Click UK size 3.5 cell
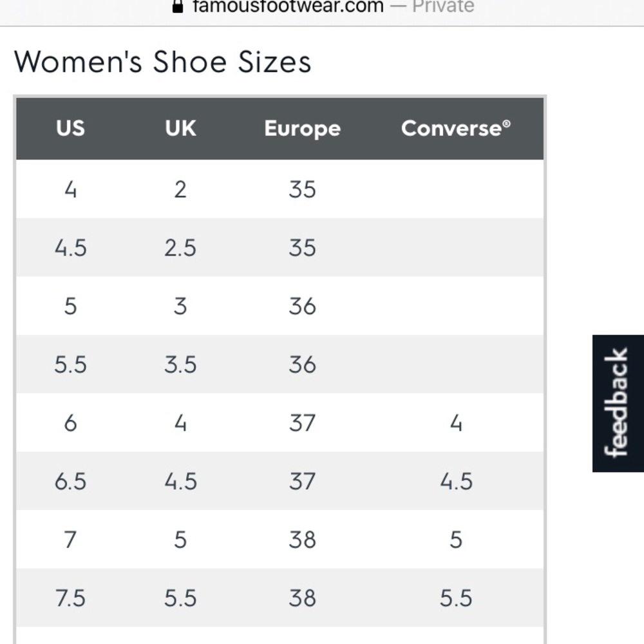 (180, 365)
